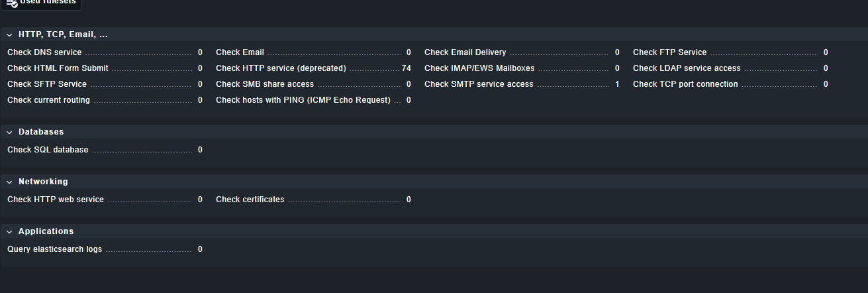
Task: Click the Used rulesets icon
Action: (11, 3)
